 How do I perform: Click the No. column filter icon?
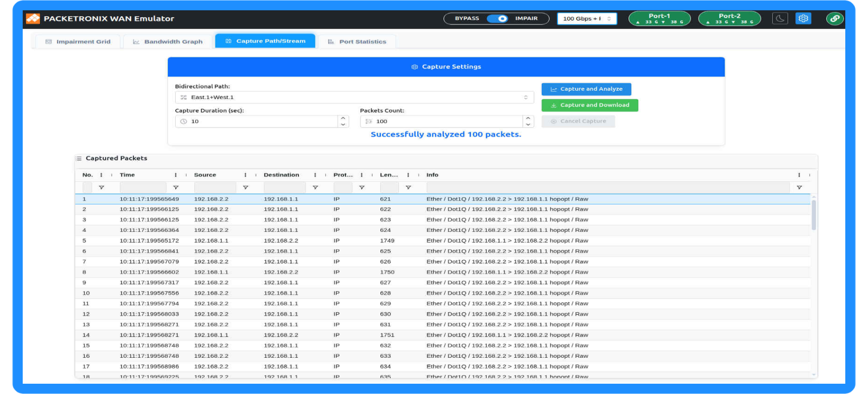[101, 188]
